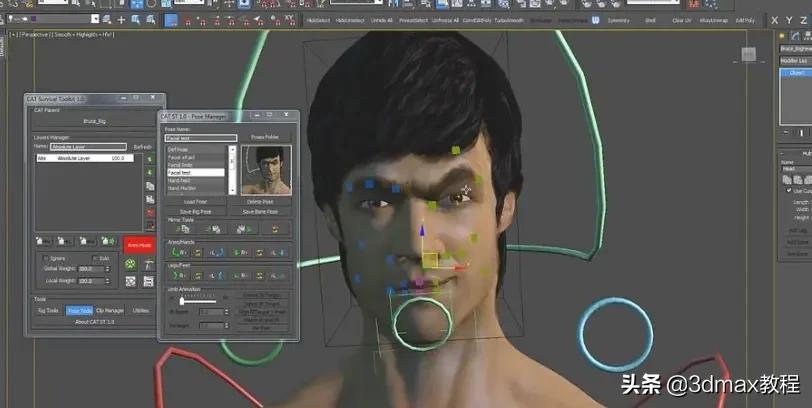Click the X axis constraint button

(x=774, y=20)
